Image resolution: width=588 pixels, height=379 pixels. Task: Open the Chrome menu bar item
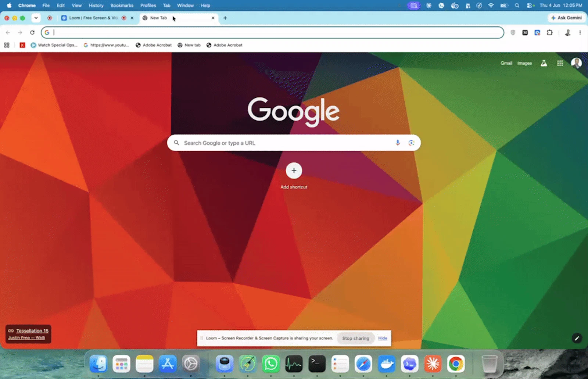coord(27,6)
